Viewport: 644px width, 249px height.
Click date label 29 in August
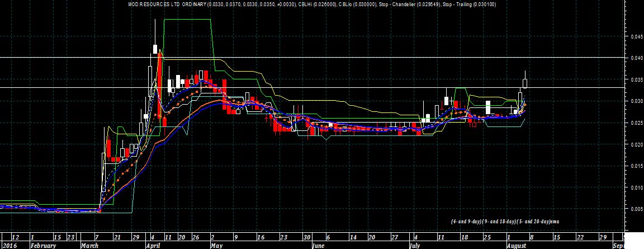[603, 237]
